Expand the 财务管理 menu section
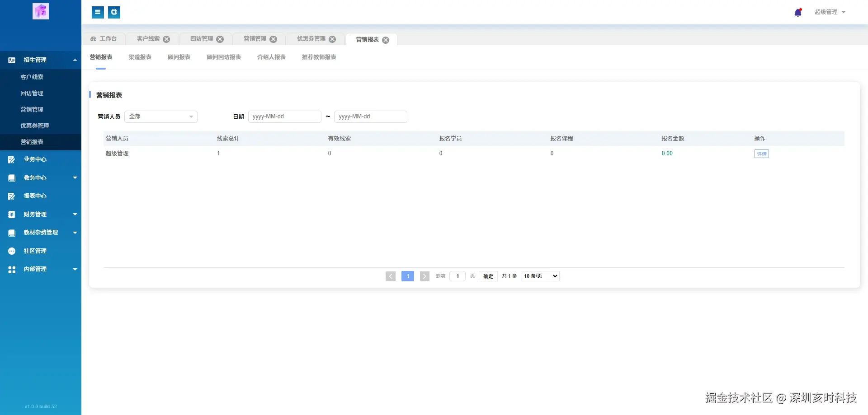This screenshot has height=415, width=868. coord(75,214)
